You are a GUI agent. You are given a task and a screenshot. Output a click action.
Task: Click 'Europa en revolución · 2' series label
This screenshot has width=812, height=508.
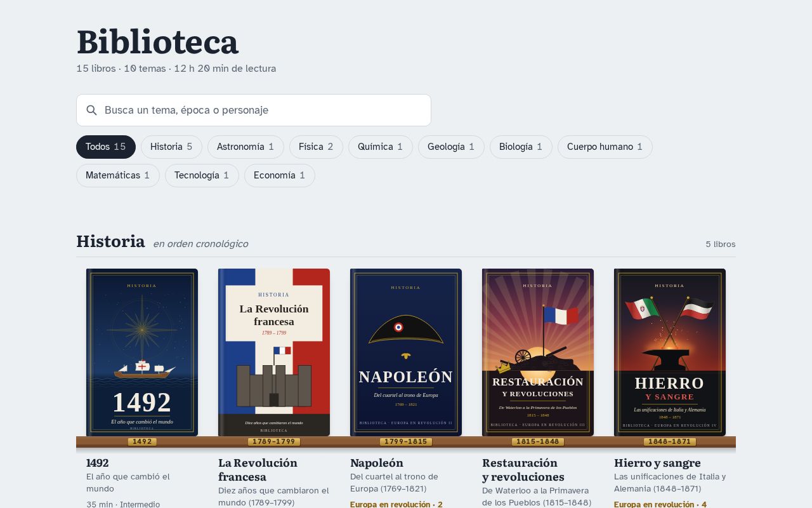tap(396, 504)
